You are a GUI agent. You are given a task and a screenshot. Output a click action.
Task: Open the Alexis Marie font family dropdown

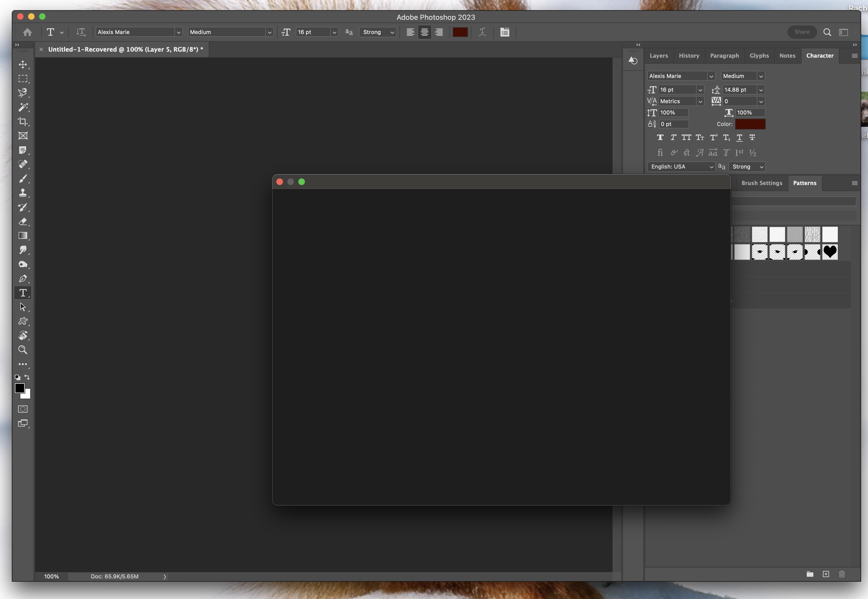click(x=178, y=32)
